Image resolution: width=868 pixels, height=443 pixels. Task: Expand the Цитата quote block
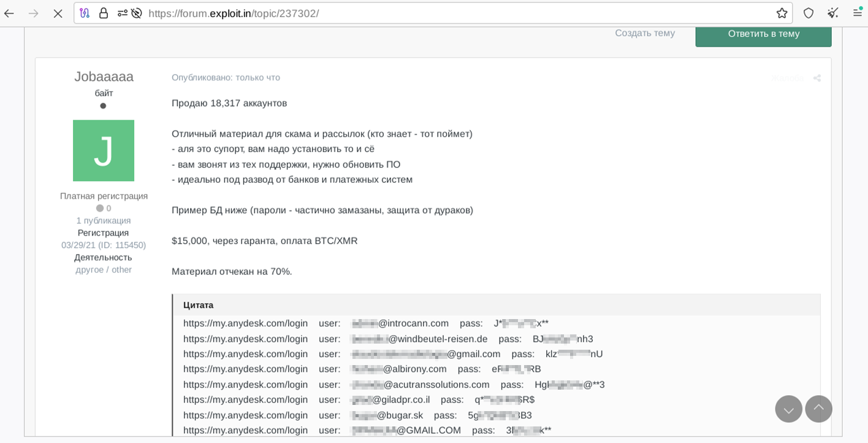197,305
